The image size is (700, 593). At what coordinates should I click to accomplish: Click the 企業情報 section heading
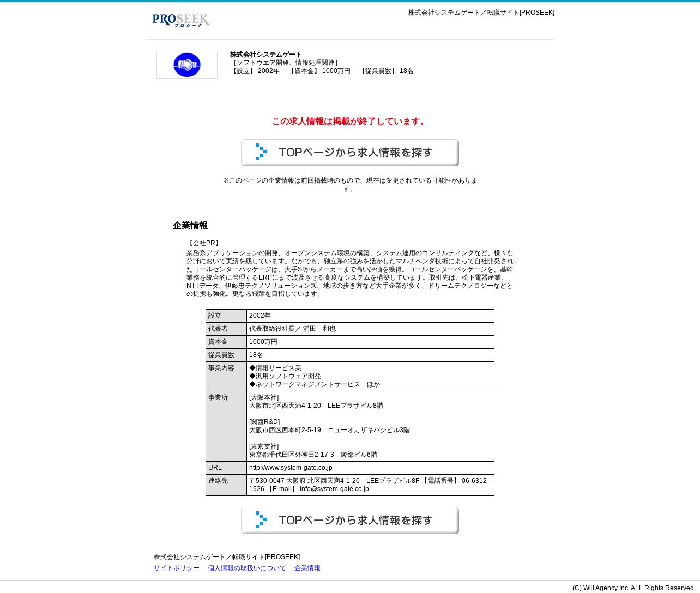point(190,226)
